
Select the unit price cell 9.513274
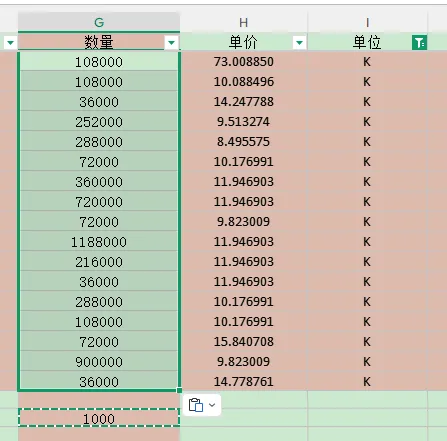(244, 122)
